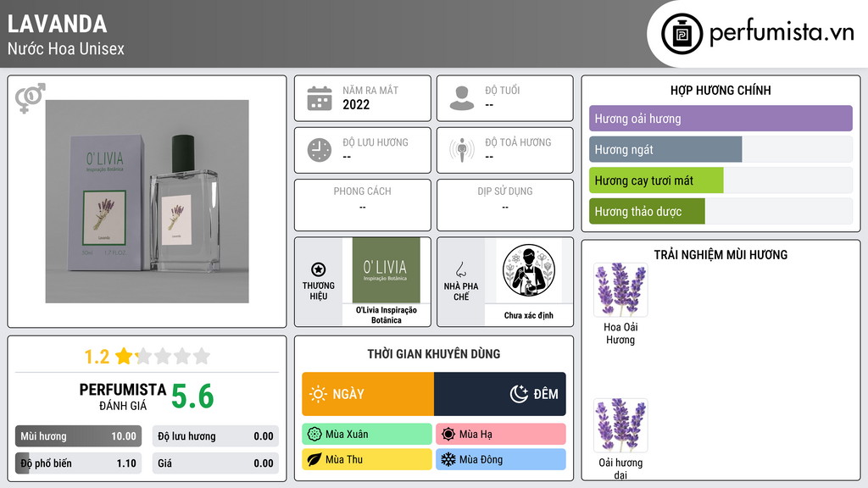Select the Mùa Đông season tag
The height and width of the screenshot is (488, 868).
tap(501, 459)
